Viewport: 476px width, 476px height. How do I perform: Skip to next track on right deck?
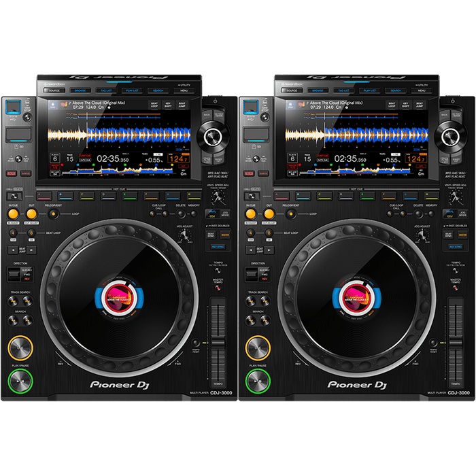click(265, 301)
